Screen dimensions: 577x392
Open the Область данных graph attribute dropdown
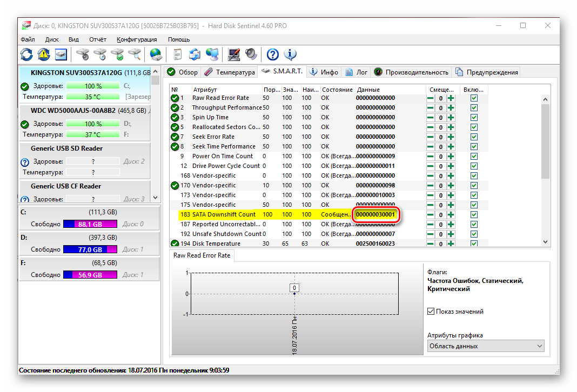pos(486,346)
